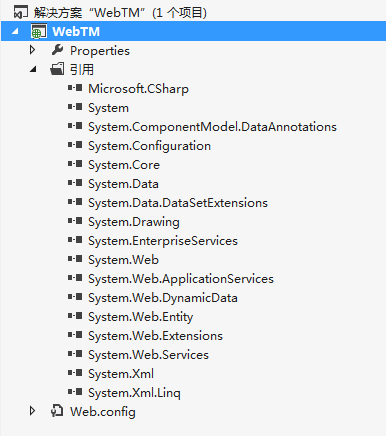
Task: Click the reference icon beside System.Xml.Linq
Action: (75, 392)
